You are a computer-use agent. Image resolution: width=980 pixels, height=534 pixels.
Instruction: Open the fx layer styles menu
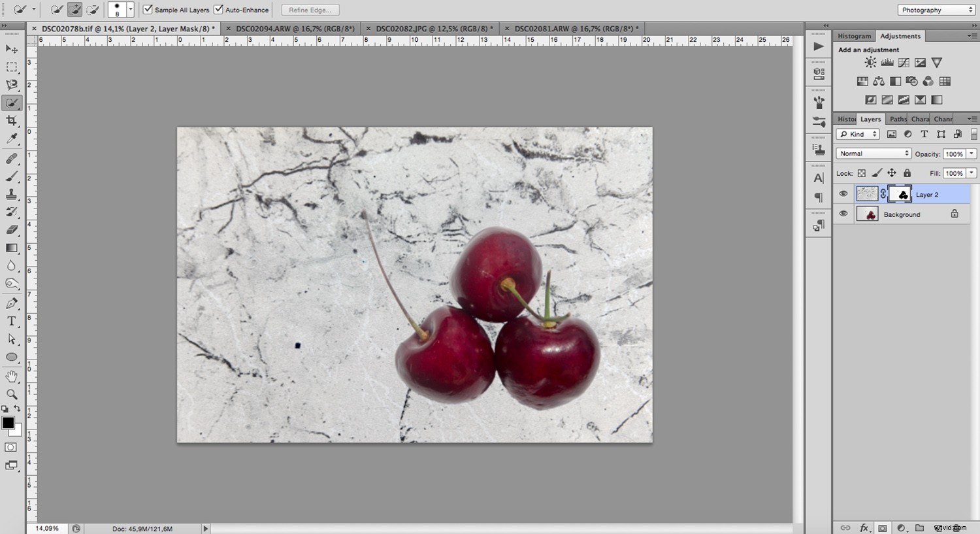pyautogui.click(x=864, y=527)
